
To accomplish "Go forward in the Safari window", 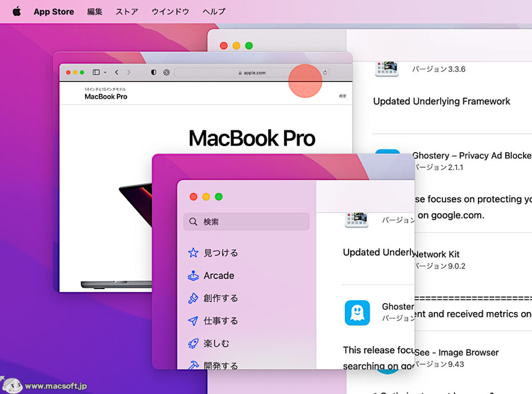I will point(129,72).
